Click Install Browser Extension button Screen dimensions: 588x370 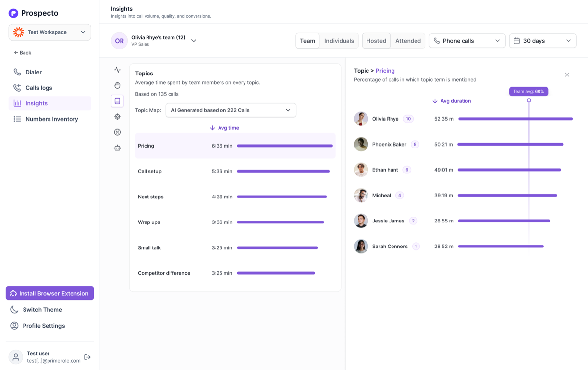[x=49, y=293]
